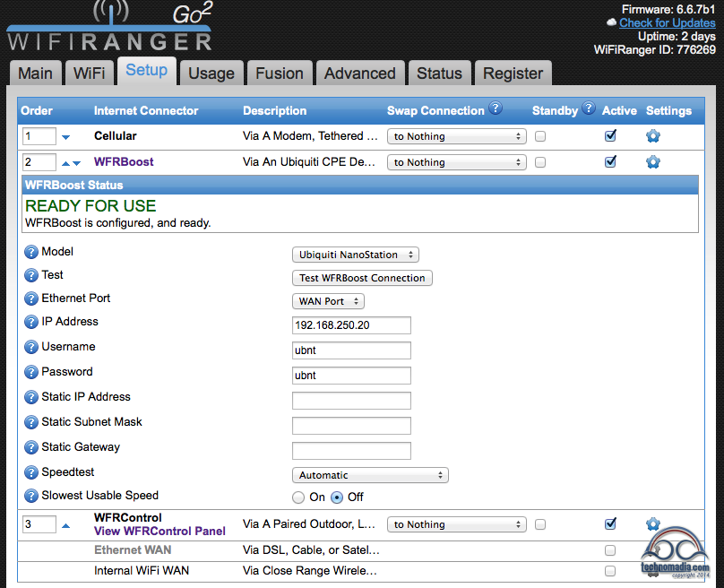
Task: Go to the Advanced tab
Action: tap(359, 73)
